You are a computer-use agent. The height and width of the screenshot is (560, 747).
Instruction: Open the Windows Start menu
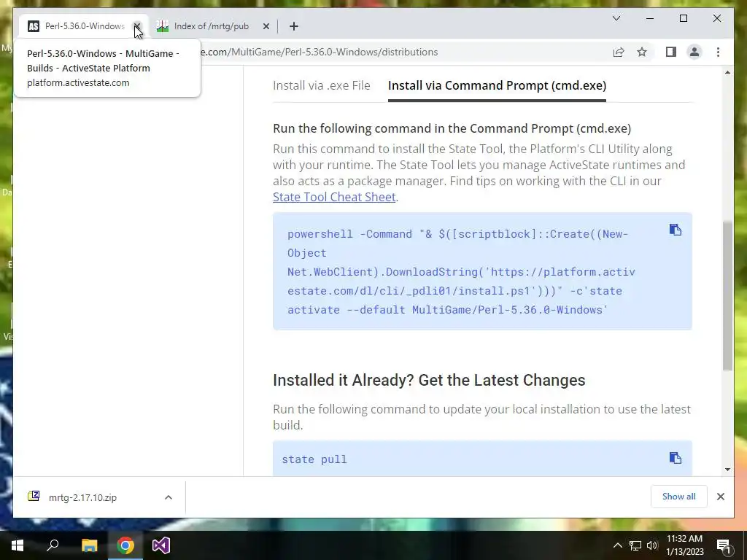click(18, 545)
